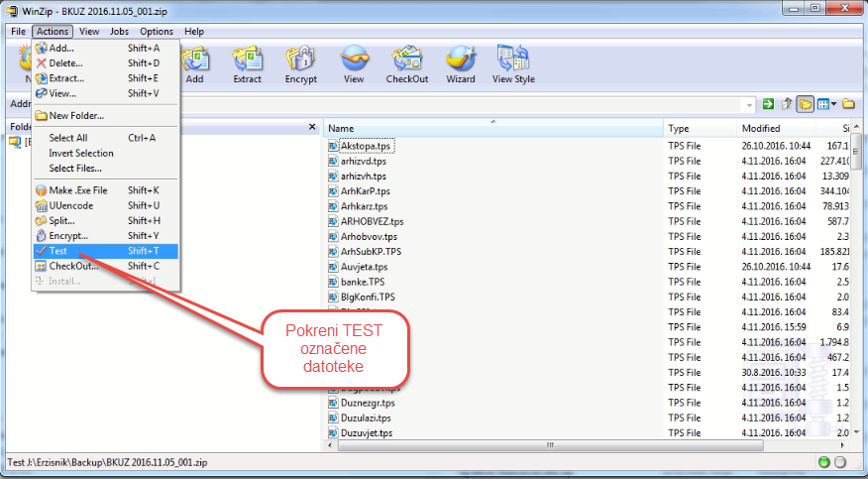Click the Extract toolbar icon
The image size is (868, 479).
coord(247,64)
